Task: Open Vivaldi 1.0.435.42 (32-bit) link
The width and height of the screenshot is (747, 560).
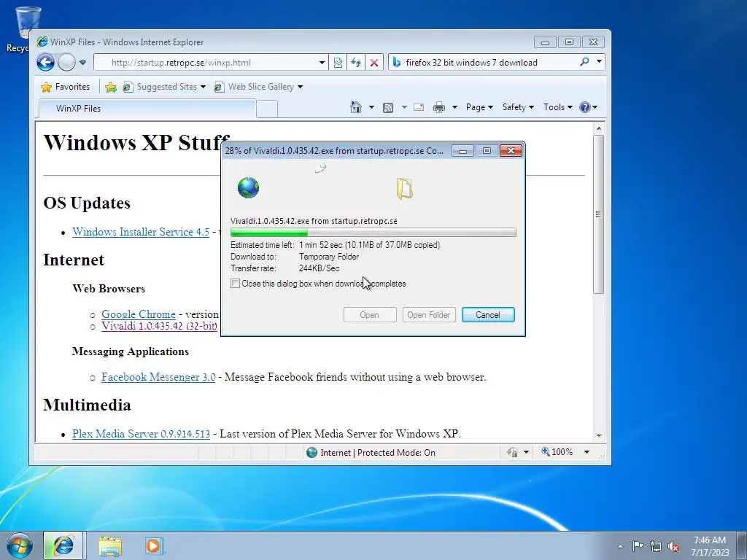Action: click(159, 326)
